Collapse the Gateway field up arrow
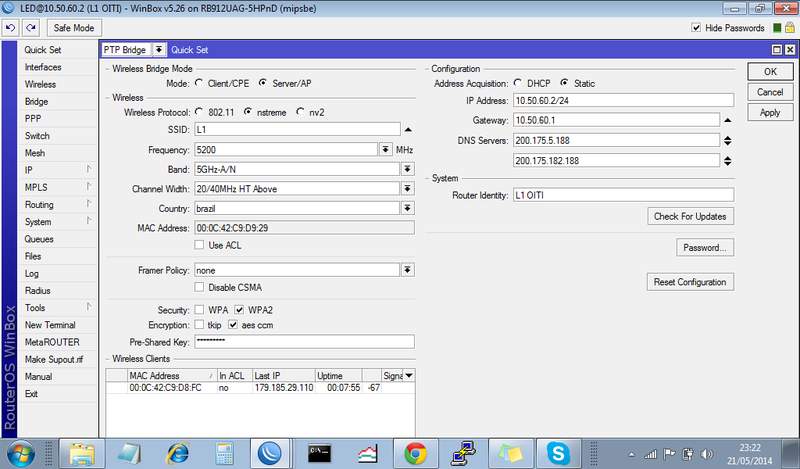Image resolution: width=800 pixels, height=469 pixels. tap(728, 120)
